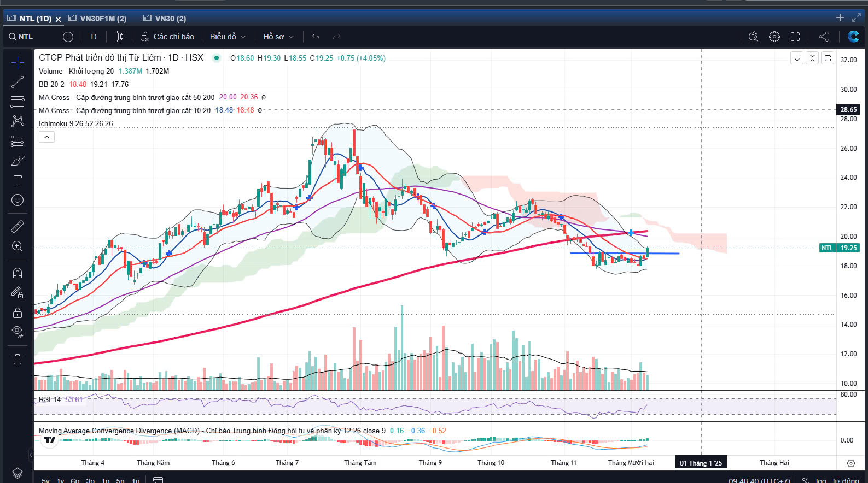Click the blue C logo icon
The width and height of the screenshot is (868, 483).
(853, 37)
